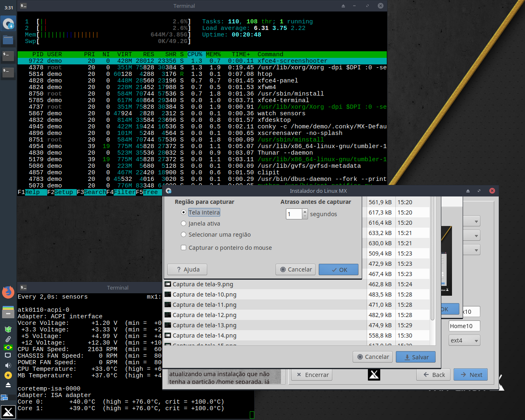Open the MX Linux start menu button
This screenshot has height=420, width=525.
(8, 412)
